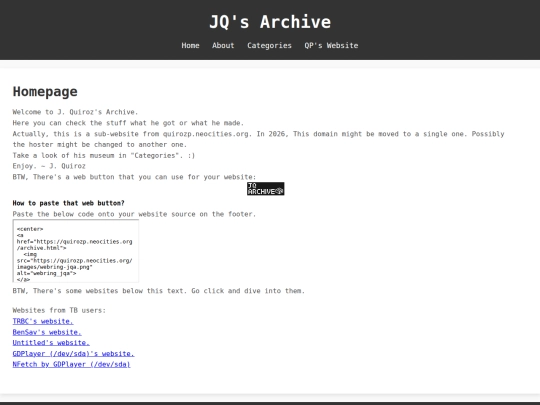Click the JQ Archive web button image
The image size is (540, 405).
(x=266, y=189)
